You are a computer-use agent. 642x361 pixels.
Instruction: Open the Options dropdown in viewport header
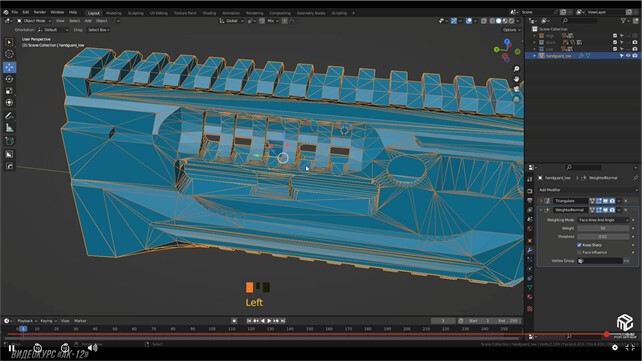coord(511,30)
